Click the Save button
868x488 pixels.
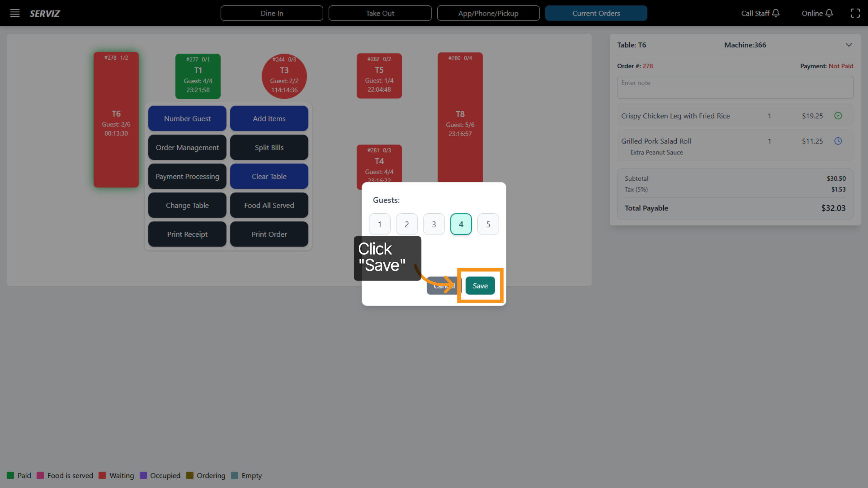480,286
